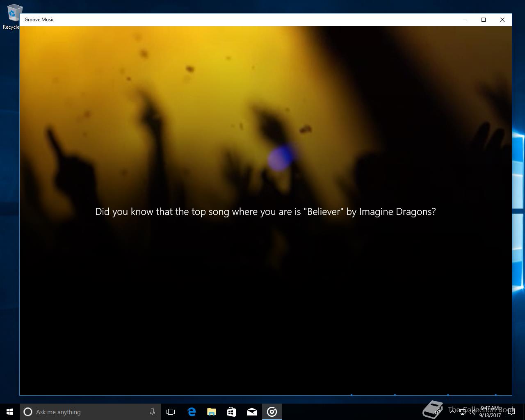Click the Cortana circle icon
The image size is (525, 420).
(28, 412)
